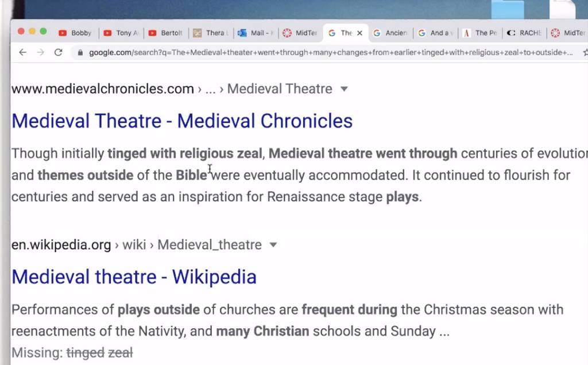Click 'Performances of plays outside' snippet text
Viewport: 588px width, 365px height.
coord(106,309)
